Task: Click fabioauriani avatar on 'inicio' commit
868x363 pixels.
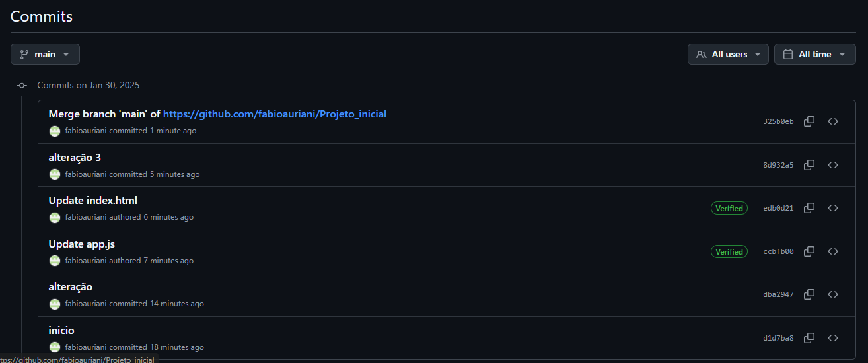Action: coord(55,347)
